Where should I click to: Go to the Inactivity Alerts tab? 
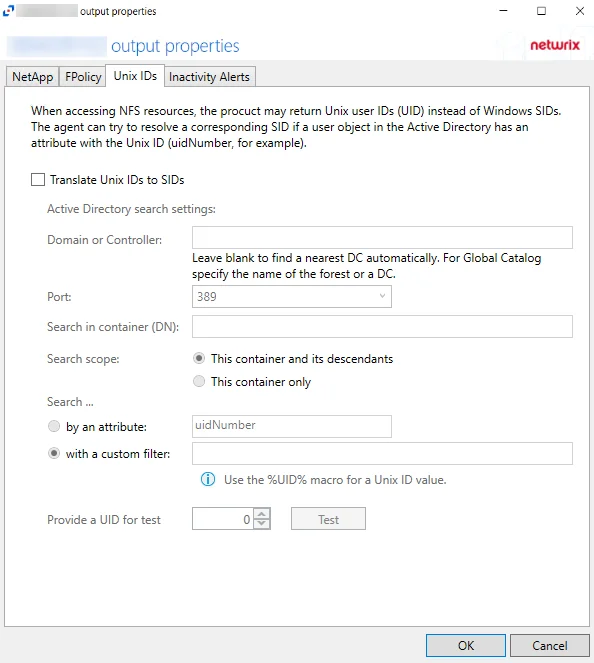[210, 77]
